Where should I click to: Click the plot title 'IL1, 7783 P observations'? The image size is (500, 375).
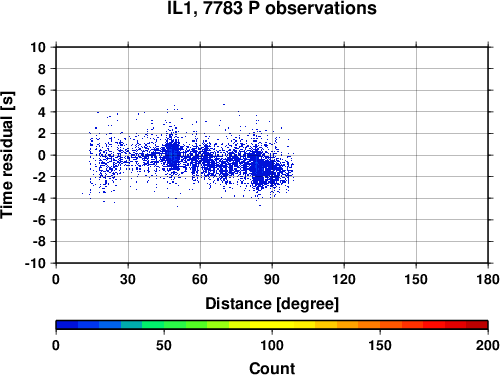coord(272,8)
